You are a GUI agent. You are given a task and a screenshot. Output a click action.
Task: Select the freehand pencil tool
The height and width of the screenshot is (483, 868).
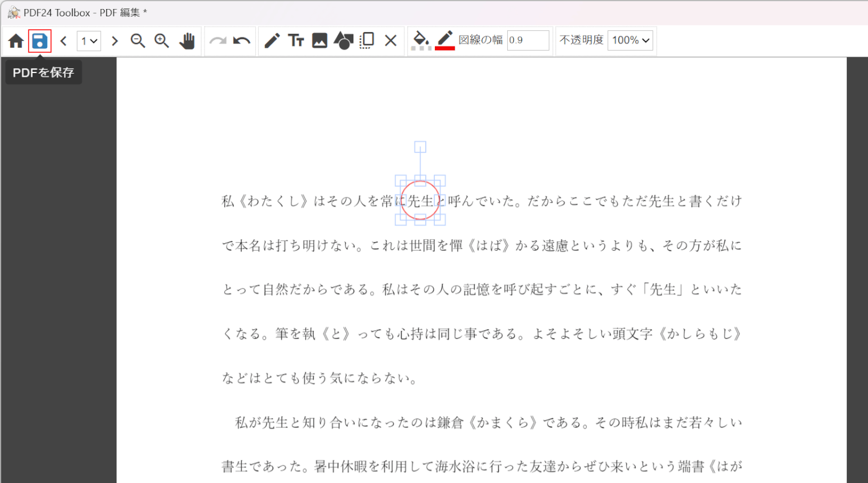point(272,41)
